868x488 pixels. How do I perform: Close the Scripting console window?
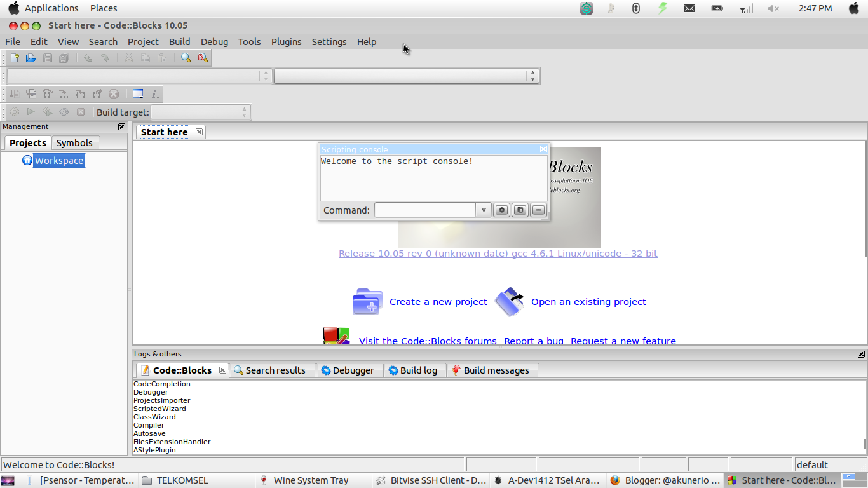[543, 149]
